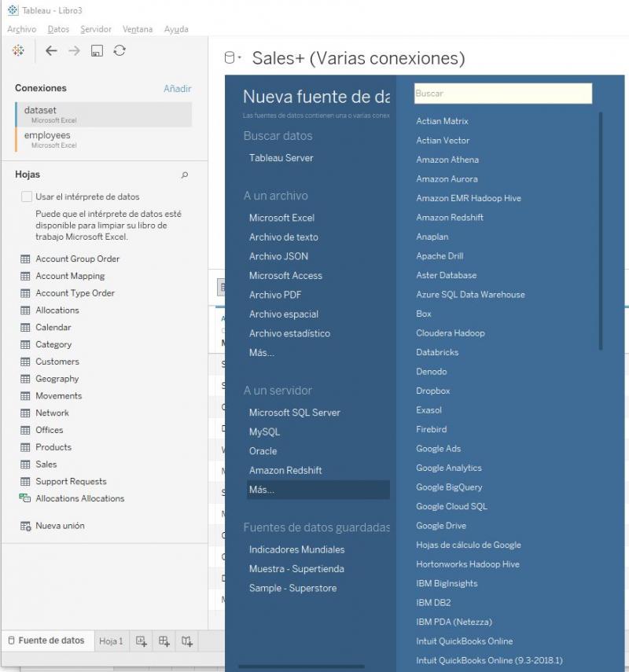
Task: Click the Allocations Allocations join icon
Action: pos(25,498)
